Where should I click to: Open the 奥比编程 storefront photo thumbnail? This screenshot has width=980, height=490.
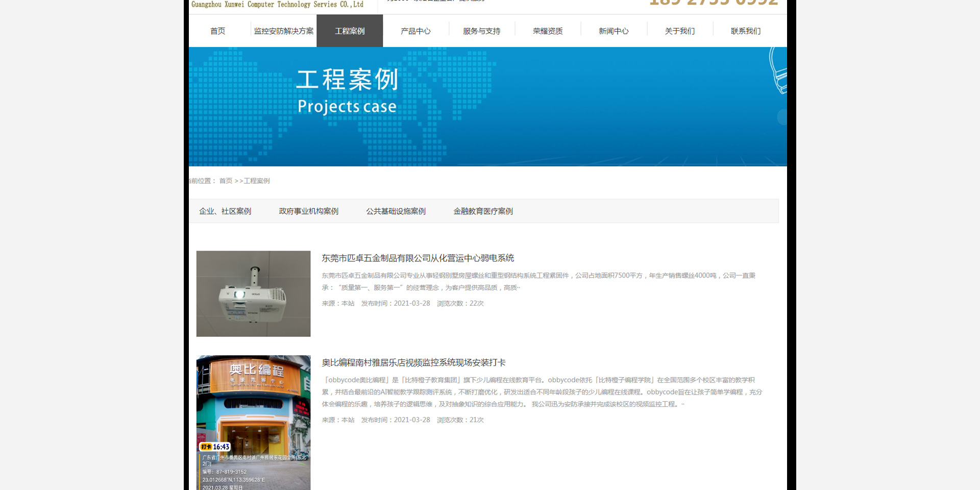(253, 423)
